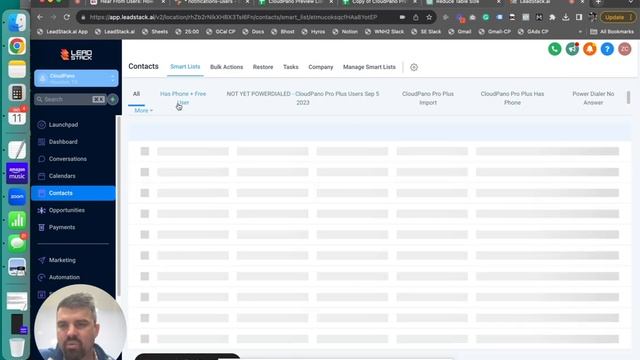This screenshot has width=640, height=360.
Task: Select Contacts in the sidebar
Action: tap(73, 193)
